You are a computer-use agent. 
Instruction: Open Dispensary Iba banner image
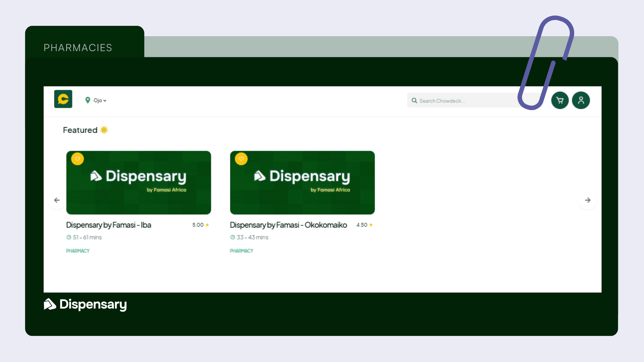(x=139, y=182)
